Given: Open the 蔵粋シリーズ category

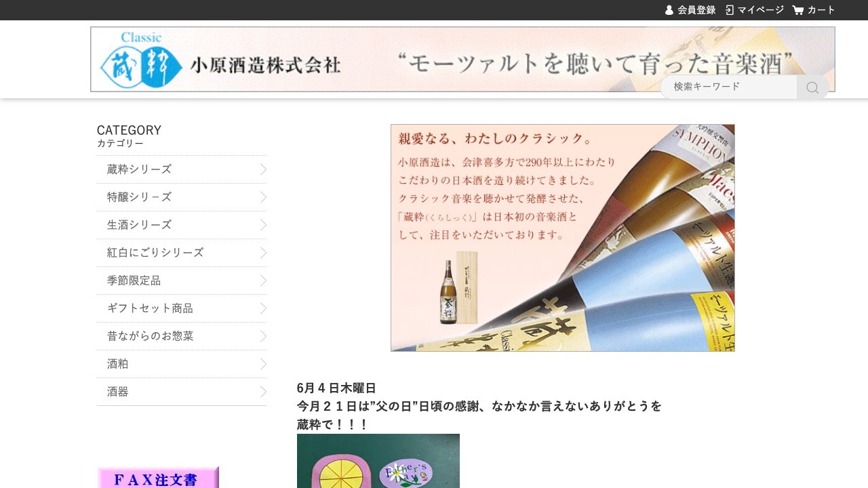Looking at the screenshot, I should click(x=182, y=169).
